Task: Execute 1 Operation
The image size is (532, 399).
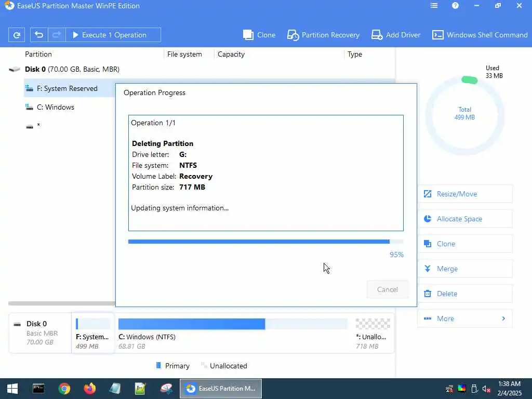Action: point(113,35)
